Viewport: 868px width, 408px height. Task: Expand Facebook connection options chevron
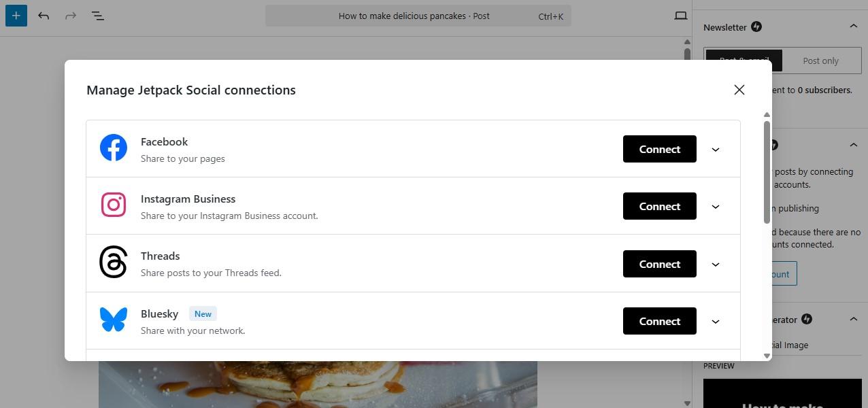(715, 148)
